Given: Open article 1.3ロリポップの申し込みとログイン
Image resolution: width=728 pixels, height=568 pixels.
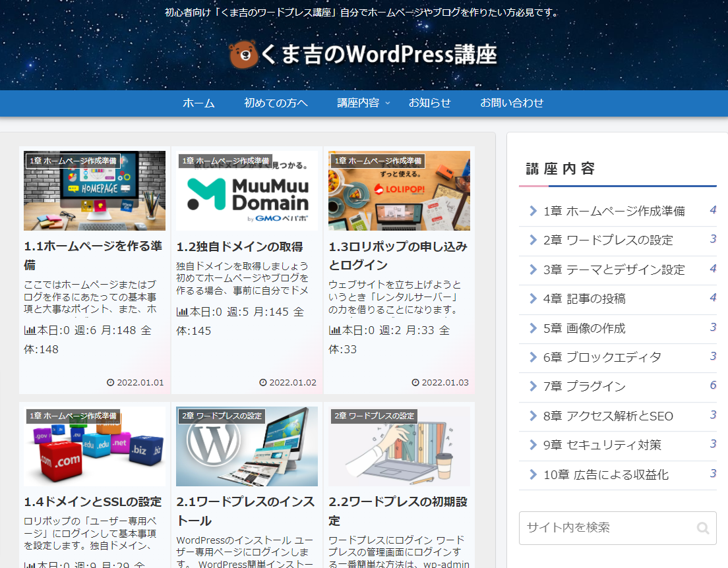Looking at the screenshot, I should click(x=398, y=255).
